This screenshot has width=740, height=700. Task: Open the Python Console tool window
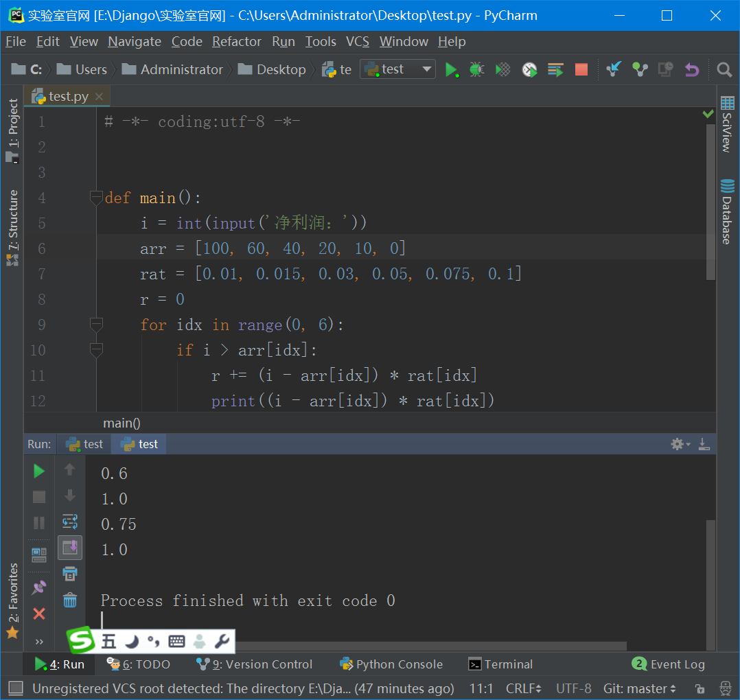pyautogui.click(x=391, y=664)
